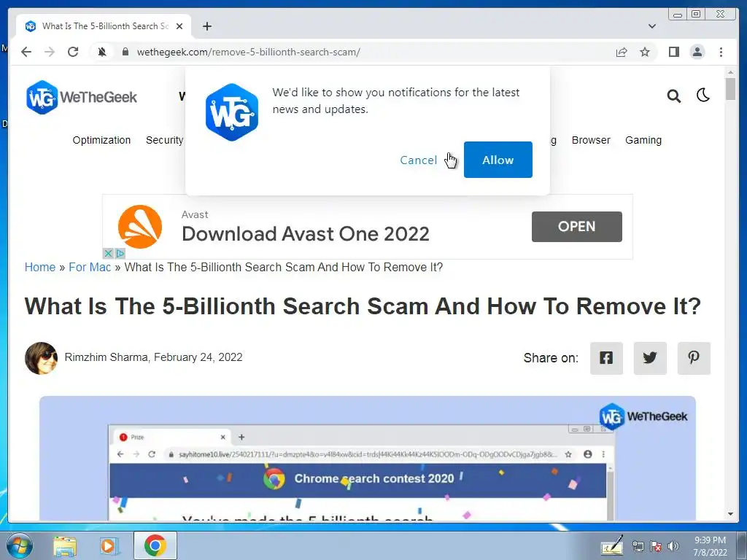
Task: Cancel the notification prompt
Action: click(x=418, y=160)
